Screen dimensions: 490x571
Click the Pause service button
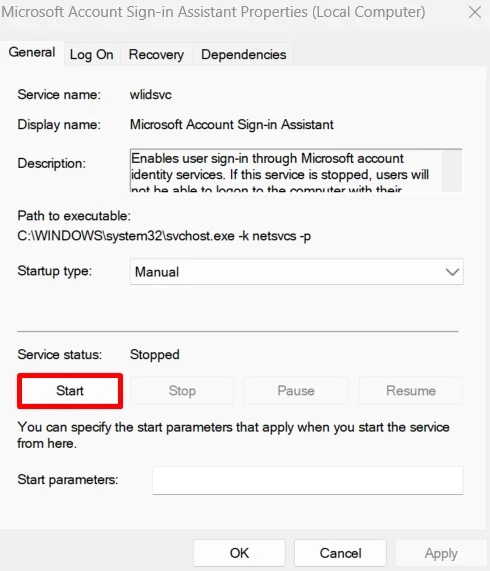[296, 391]
